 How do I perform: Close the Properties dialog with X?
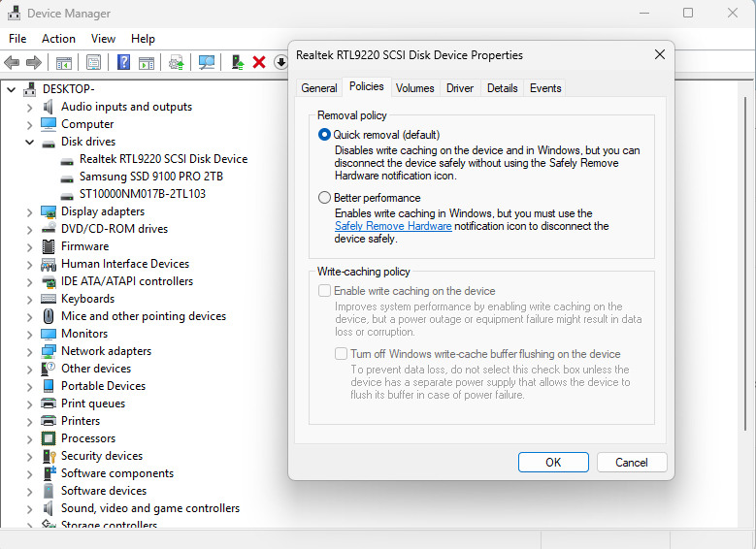660,54
